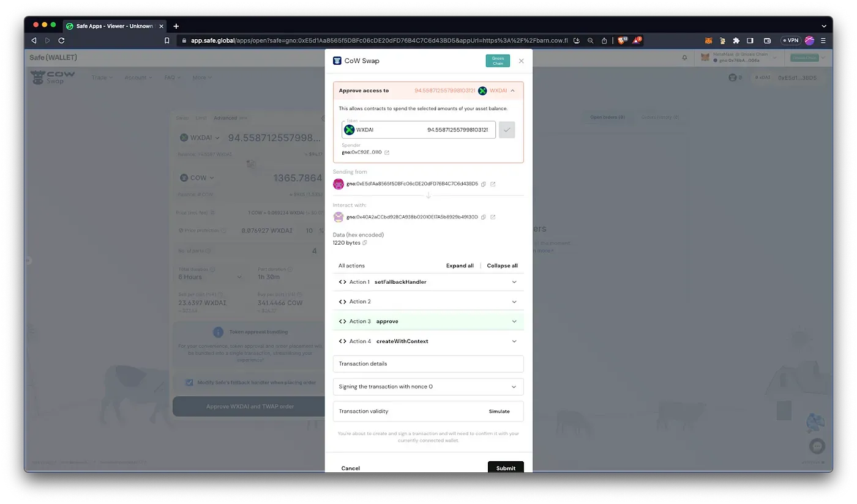
Task: Open the MetaMask fox extension
Action: [708, 40]
